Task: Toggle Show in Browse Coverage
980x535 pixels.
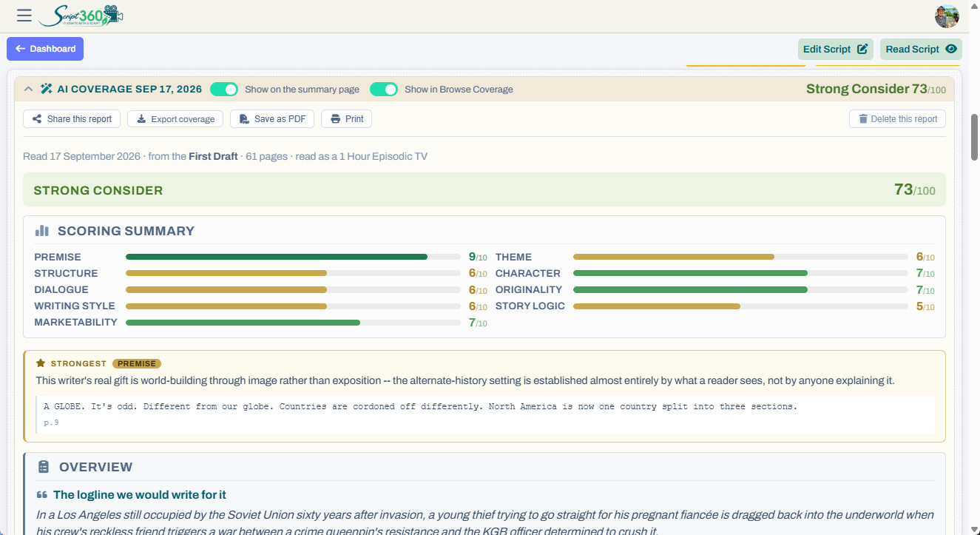Action: 384,90
